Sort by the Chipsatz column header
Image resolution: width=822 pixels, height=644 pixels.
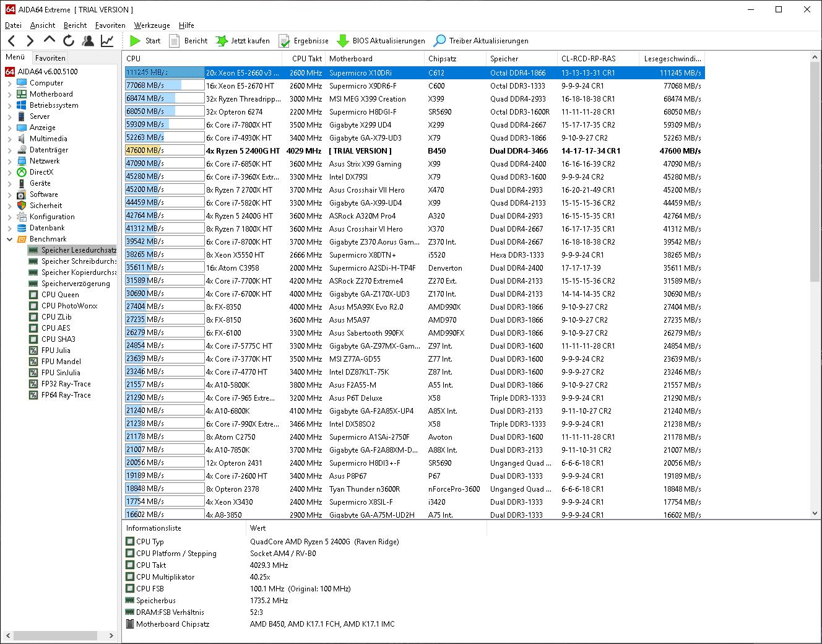pyautogui.click(x=456, y=58)
